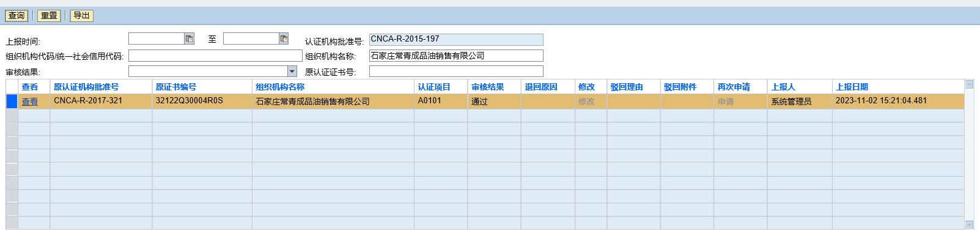980x231 pixels.
Task: Click the 认证机构批准号 field
Action: (x=456, y=39)
